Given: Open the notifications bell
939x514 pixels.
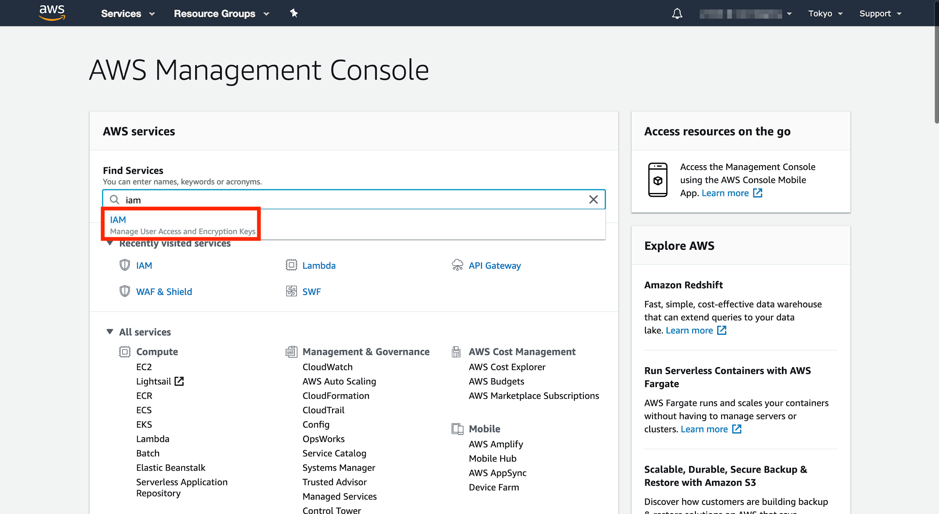Looking at the screenshot, I should tap(677, 14).
